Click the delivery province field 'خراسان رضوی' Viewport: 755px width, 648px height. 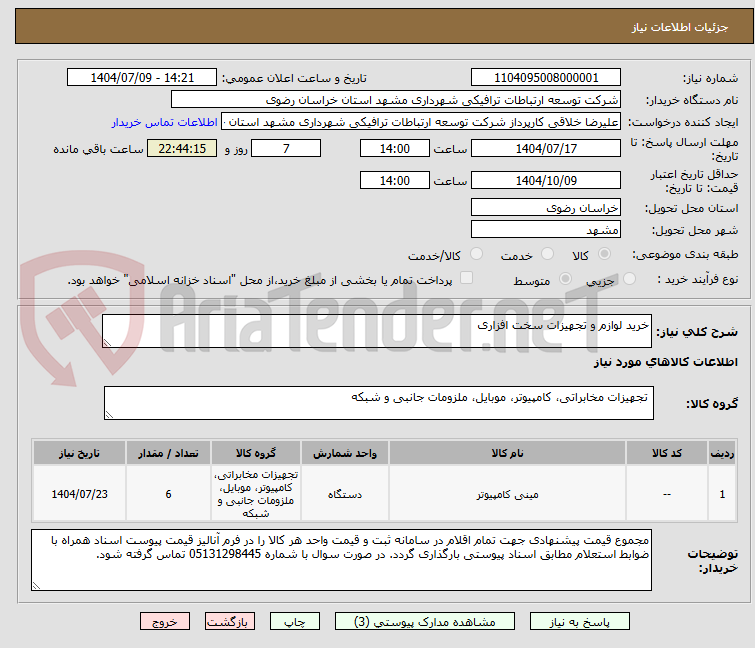(546, 207)
